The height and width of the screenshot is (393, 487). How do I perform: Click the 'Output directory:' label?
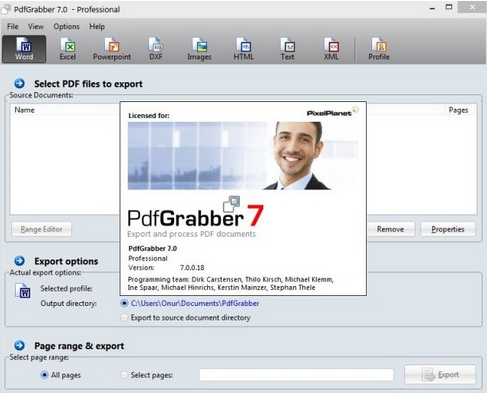(x=69, y=303)
